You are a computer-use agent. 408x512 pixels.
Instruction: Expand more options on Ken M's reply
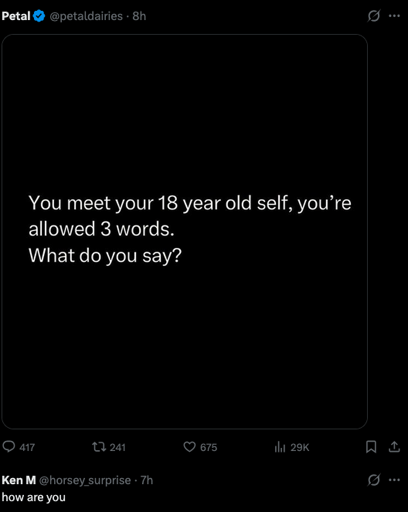[394, 480]
